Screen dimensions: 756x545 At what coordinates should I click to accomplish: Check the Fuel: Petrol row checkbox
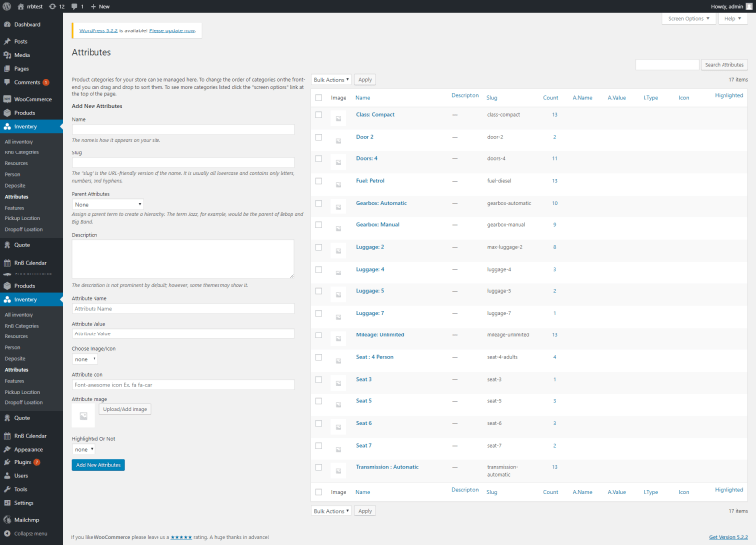[x=318, y=181]
